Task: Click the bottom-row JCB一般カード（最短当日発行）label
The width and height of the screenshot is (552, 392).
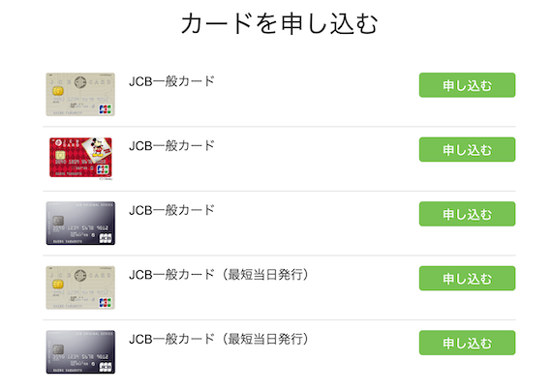Action: (218, 339)
